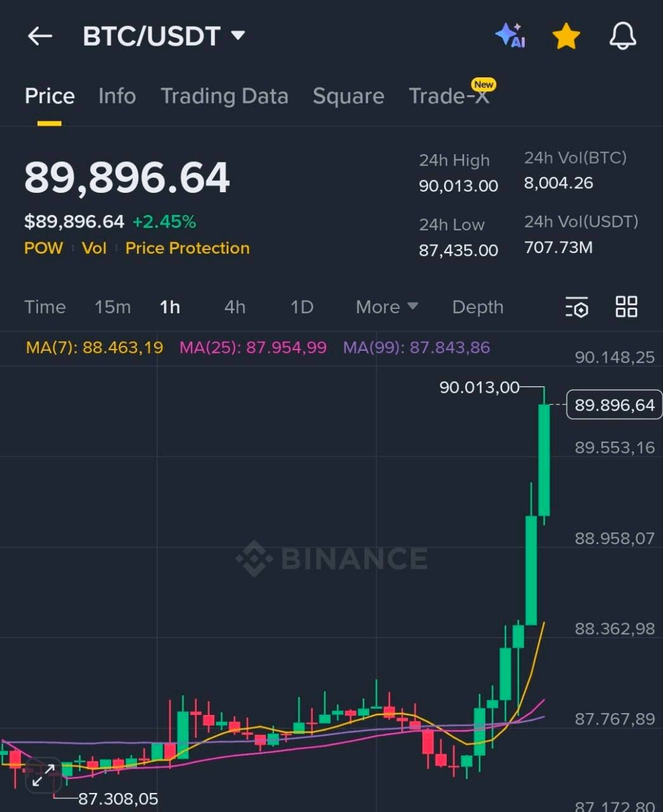Screen dimensions: 663x812
Task: Tap the Price Protection tag
Action: (x=187, y=248)
